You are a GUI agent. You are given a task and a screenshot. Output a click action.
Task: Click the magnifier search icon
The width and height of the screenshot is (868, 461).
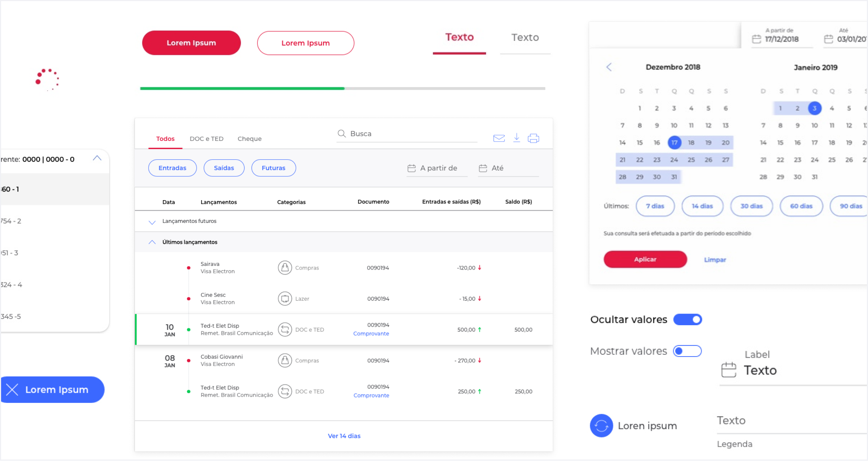tap(341, 134)
